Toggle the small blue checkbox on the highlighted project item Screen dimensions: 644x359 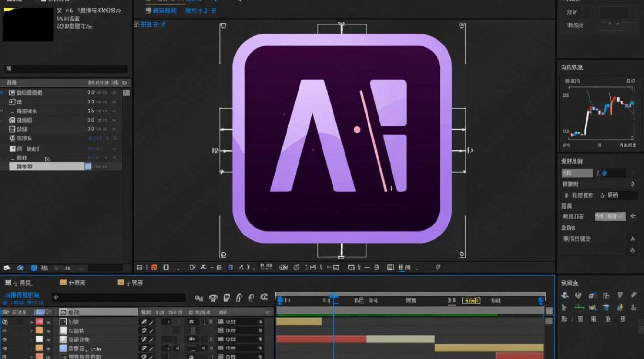click(88, 167)
